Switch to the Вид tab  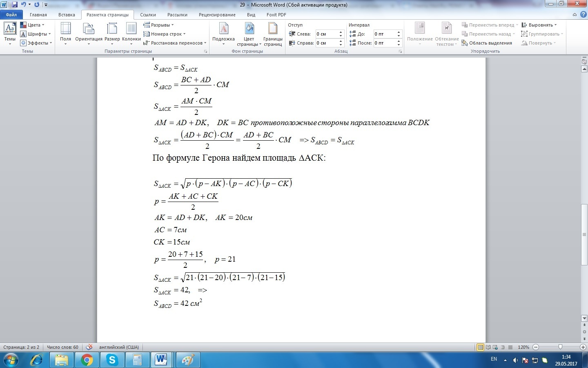click(251, 15)
